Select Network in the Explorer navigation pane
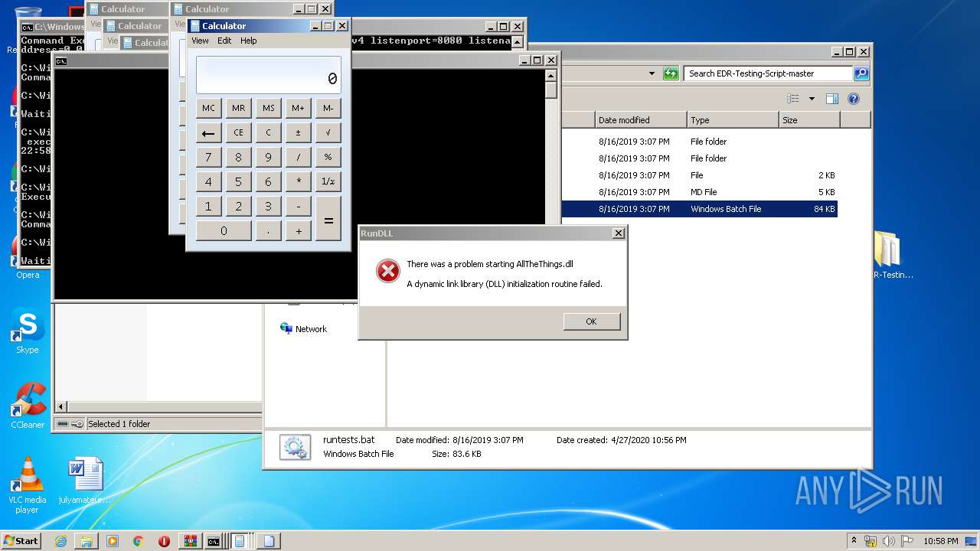This screenshot has width=980, height=551. click(304, 328)
